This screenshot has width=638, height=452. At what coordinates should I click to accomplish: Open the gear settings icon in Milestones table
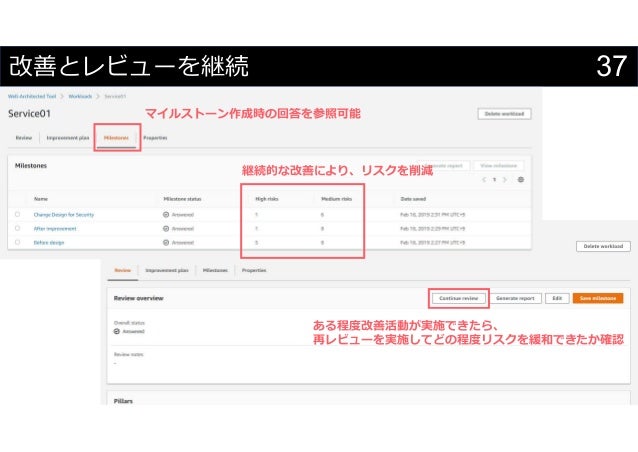pyautogui.click(x=520, y=179)
